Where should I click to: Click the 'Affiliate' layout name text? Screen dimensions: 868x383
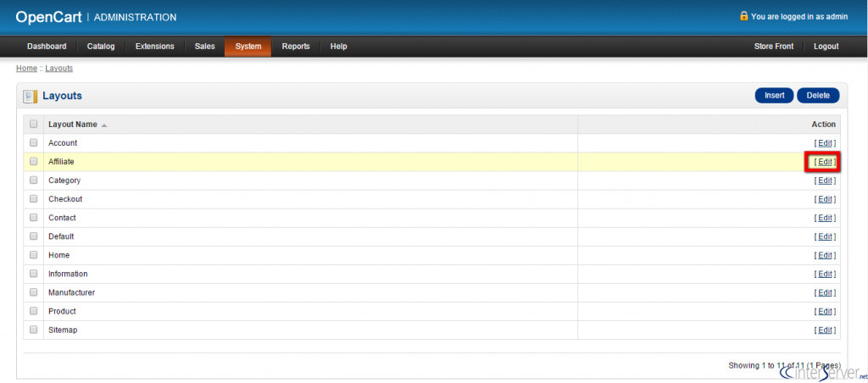point(61,162)
